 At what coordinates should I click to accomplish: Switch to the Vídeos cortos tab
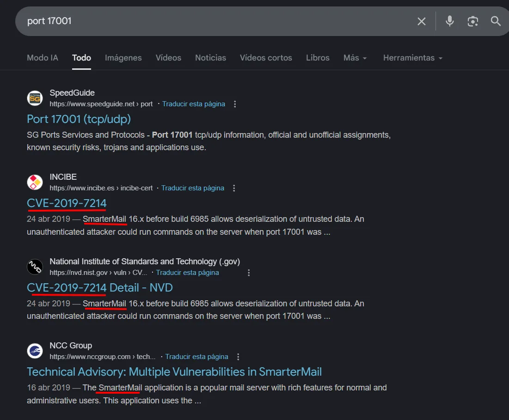click(x=266, y=58)
